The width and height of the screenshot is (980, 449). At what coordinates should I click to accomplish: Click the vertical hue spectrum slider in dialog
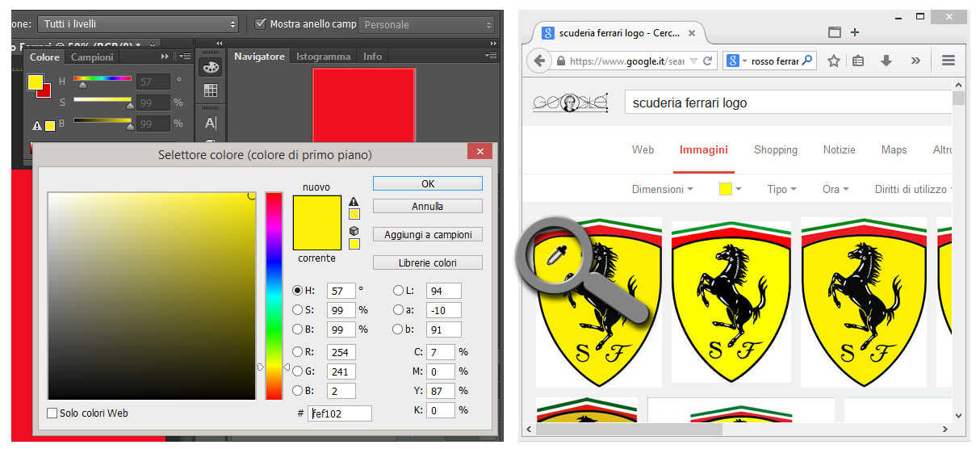click(x=274, y=296)
